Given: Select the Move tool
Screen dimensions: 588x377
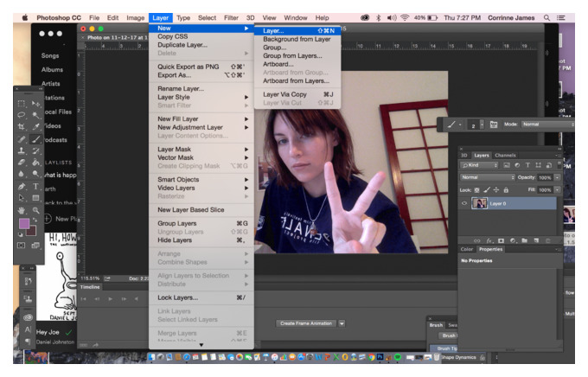Looking at the screenshot, I should [x=36, y=103].
